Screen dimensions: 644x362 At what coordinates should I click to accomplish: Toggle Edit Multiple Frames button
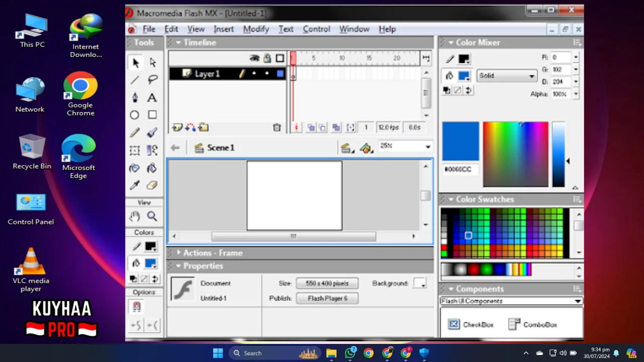coord(336,128)
